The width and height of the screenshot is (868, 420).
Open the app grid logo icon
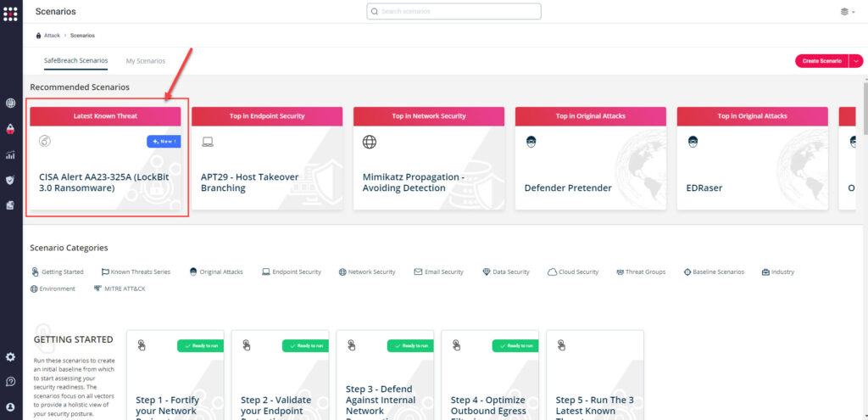tap(10, 13)
